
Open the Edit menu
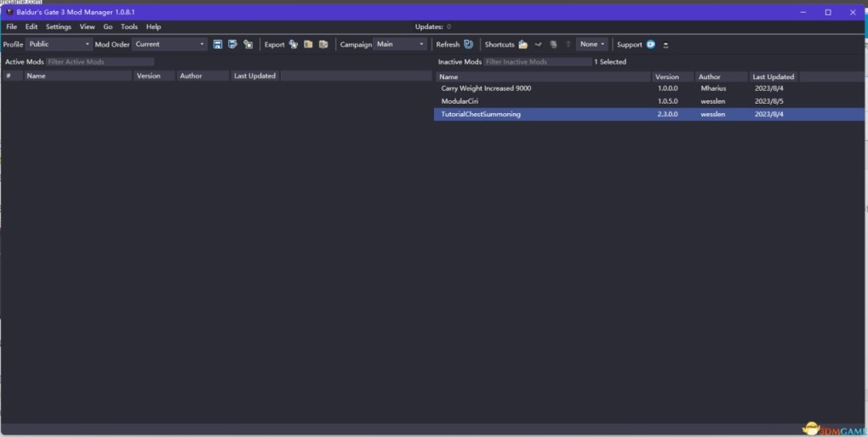31,26
